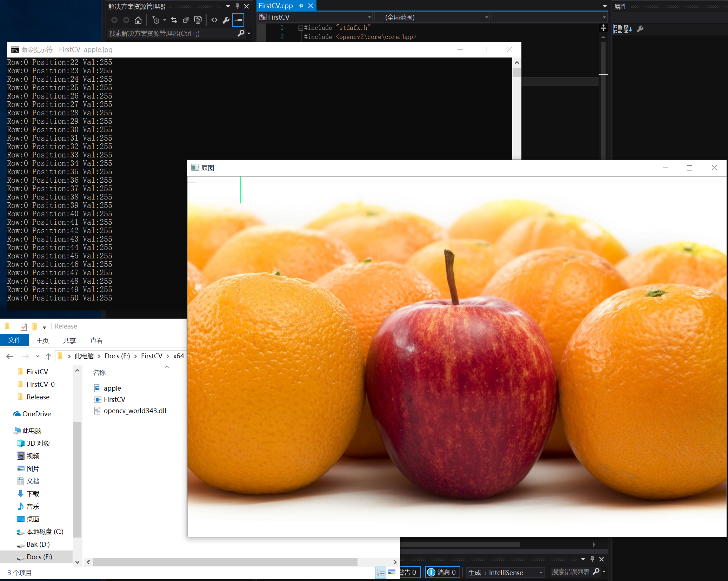Viewport: 728px width, 581px height.
Task: Toggle pin on FirstCV.cpp tab
Action: (301, 6)
